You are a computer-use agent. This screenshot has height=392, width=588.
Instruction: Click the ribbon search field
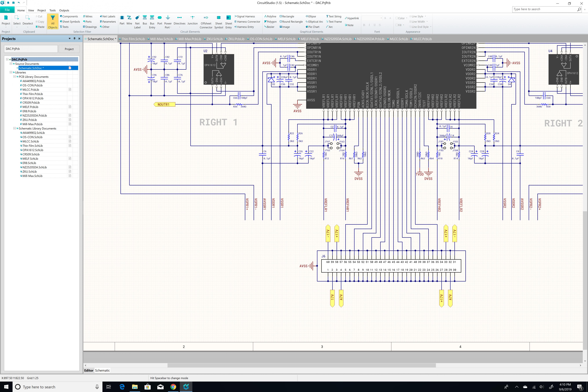(547, 9)
